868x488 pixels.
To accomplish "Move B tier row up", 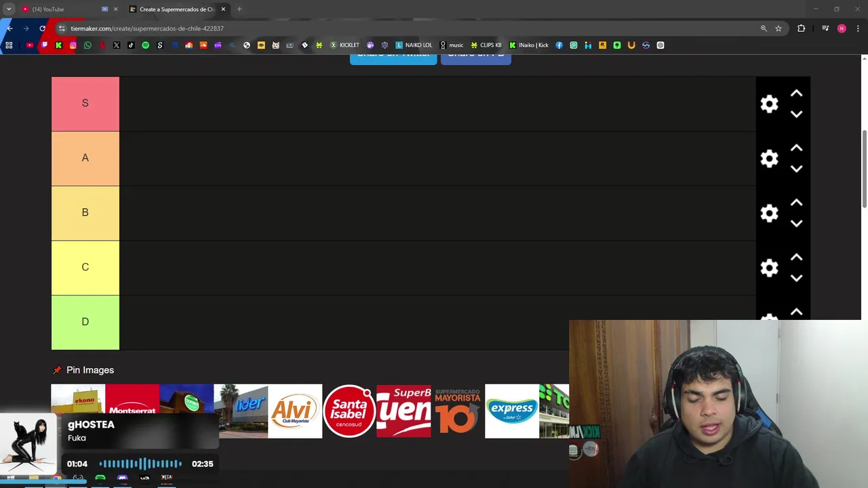I will point(797,203).
